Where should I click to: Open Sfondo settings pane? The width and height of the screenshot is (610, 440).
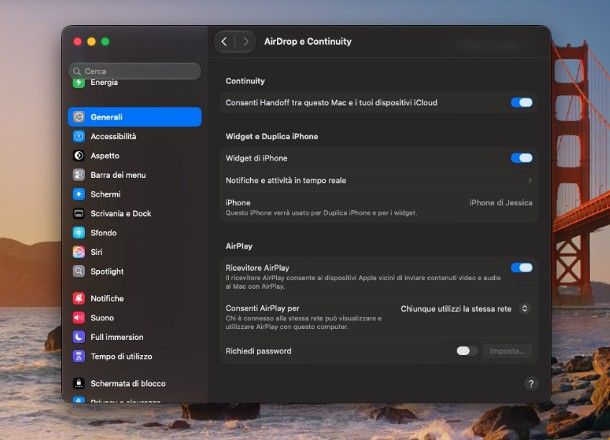(135, 233)
